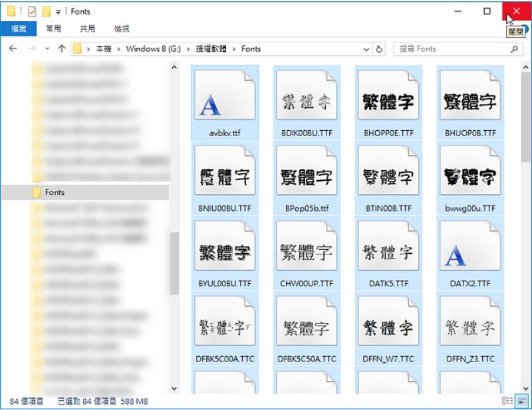532x410 pixels.
Task: Select the BDIK00BU.TTF font file icon
Action: tap(307, 95)
